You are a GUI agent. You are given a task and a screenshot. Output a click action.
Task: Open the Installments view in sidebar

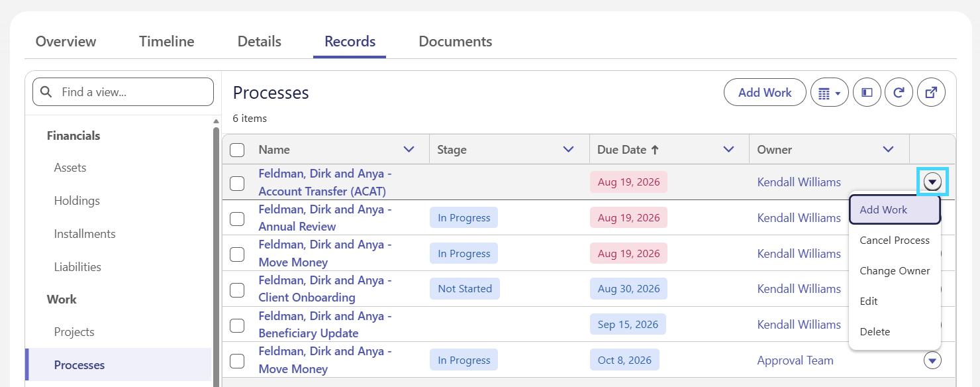85,234
